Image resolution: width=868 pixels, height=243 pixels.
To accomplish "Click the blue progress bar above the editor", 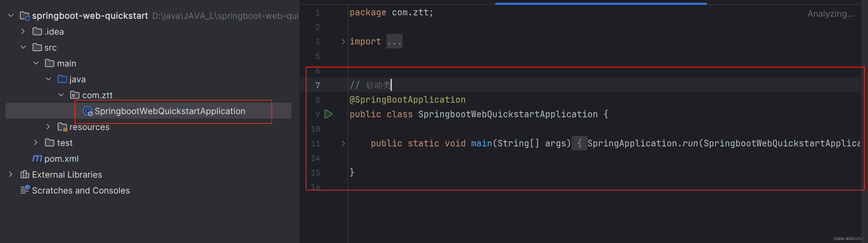I will click(601, 3).
